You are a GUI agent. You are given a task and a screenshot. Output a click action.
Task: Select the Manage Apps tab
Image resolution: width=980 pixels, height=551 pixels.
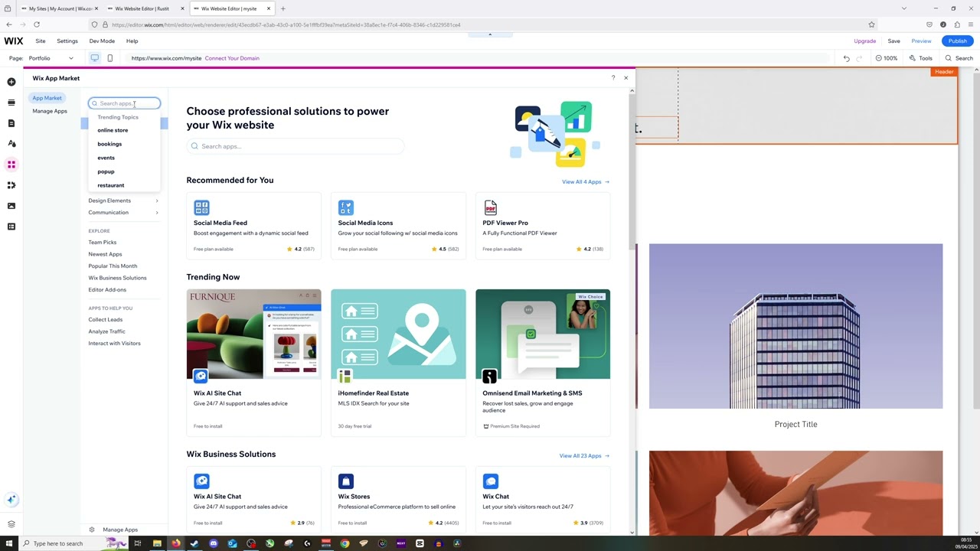pyautogui.click(x=50, y=111)
